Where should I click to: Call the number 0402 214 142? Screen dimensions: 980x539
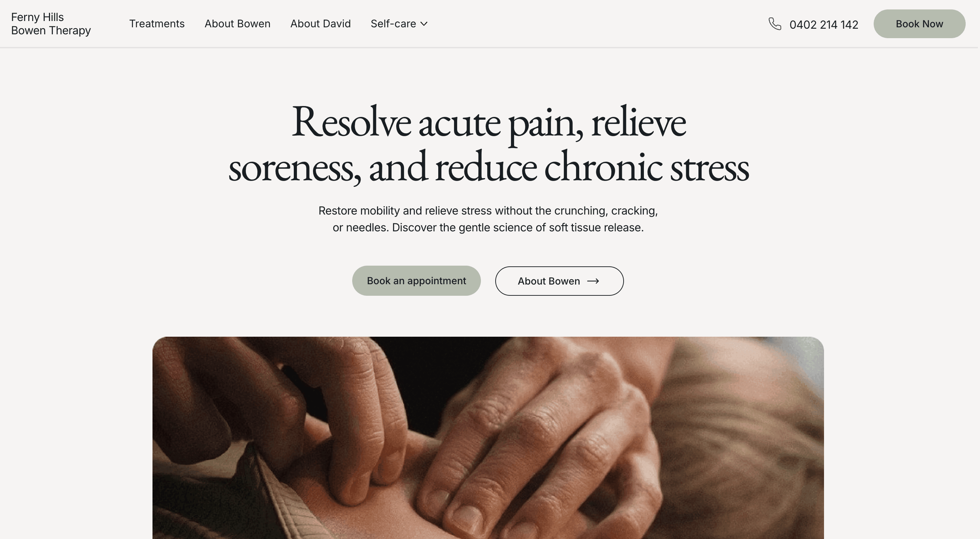(x=824, y=25)
